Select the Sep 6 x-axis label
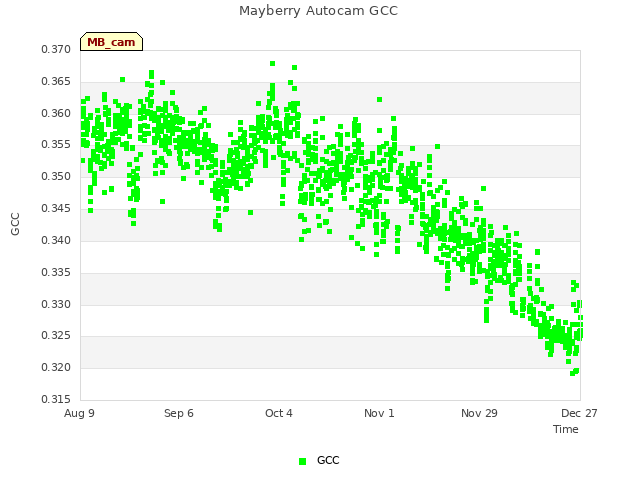Image resolution: width=640 pixels, height=480 pixels. (x=179, y=413)
